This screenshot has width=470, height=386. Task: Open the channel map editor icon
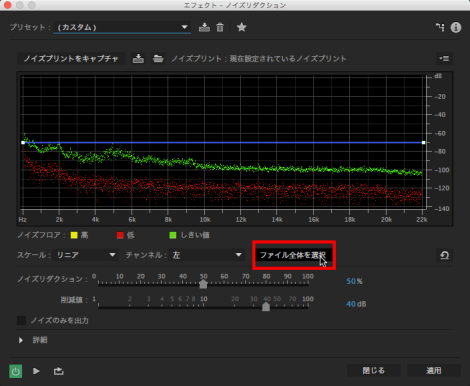(x=440, y=27)
